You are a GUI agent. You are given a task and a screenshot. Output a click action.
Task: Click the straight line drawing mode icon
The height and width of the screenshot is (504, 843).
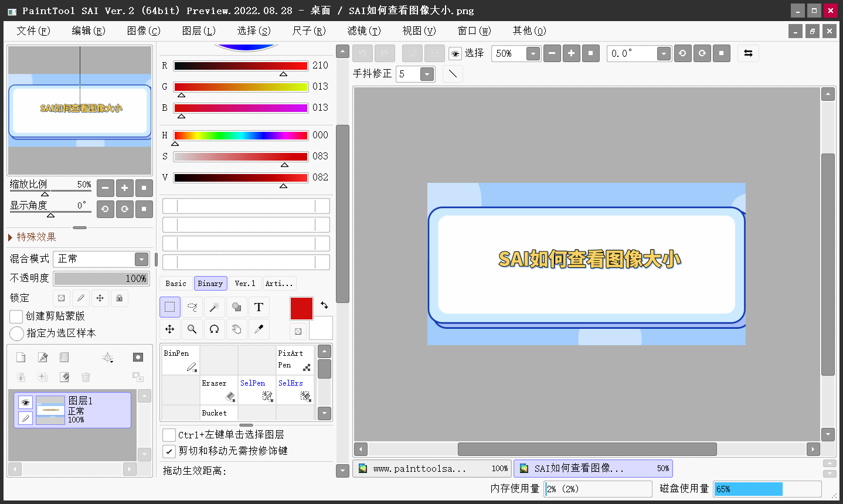[453, 74]
